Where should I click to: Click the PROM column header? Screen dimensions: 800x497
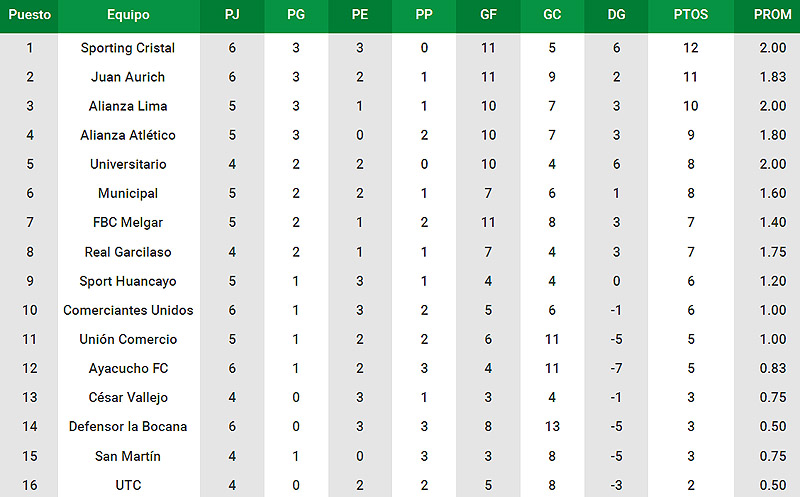(772, 14)
